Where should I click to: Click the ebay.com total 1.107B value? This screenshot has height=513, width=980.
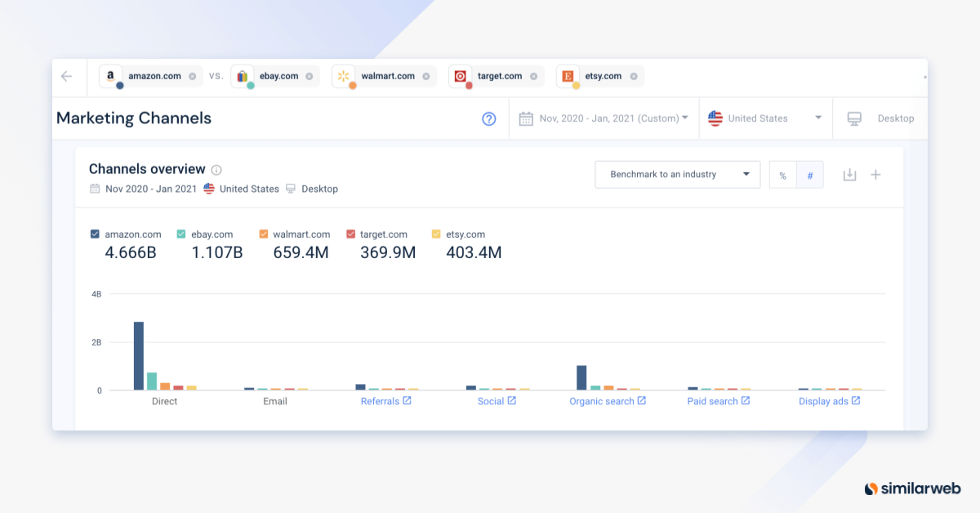pos(217,252)
